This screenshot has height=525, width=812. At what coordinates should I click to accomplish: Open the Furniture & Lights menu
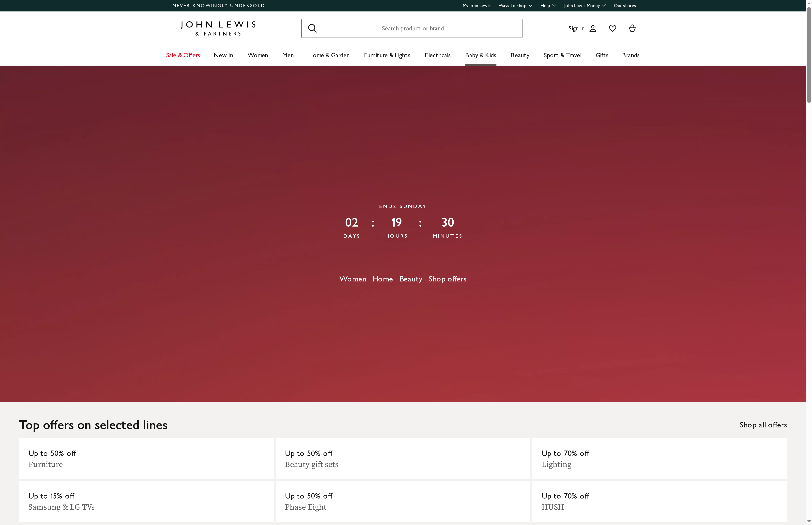(x=387, y=55)
